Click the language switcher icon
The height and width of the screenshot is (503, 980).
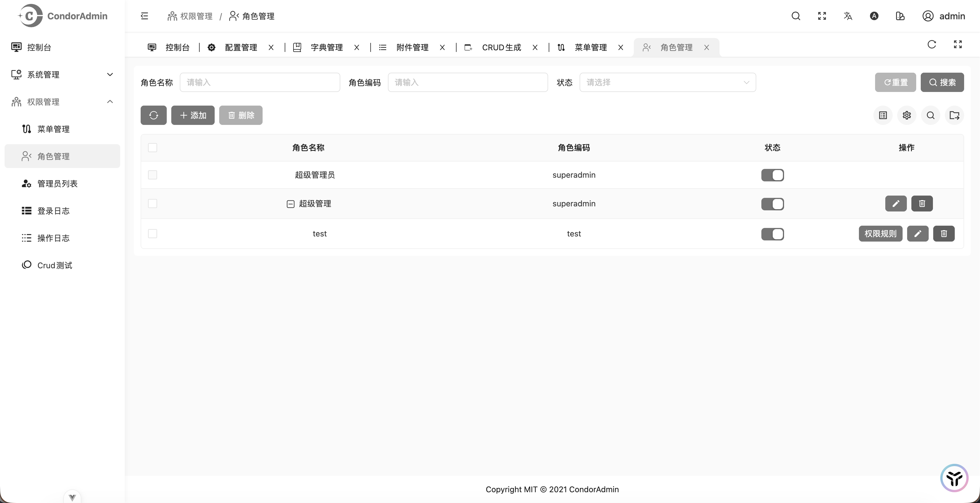click(848, 16)
